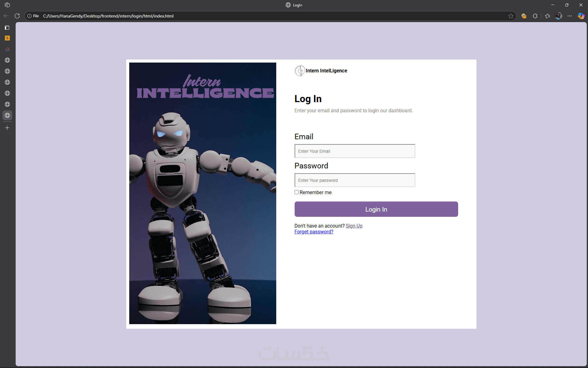The image size is (588, 368).
Task: Add a new tab with plus icon
Action: 7,128
